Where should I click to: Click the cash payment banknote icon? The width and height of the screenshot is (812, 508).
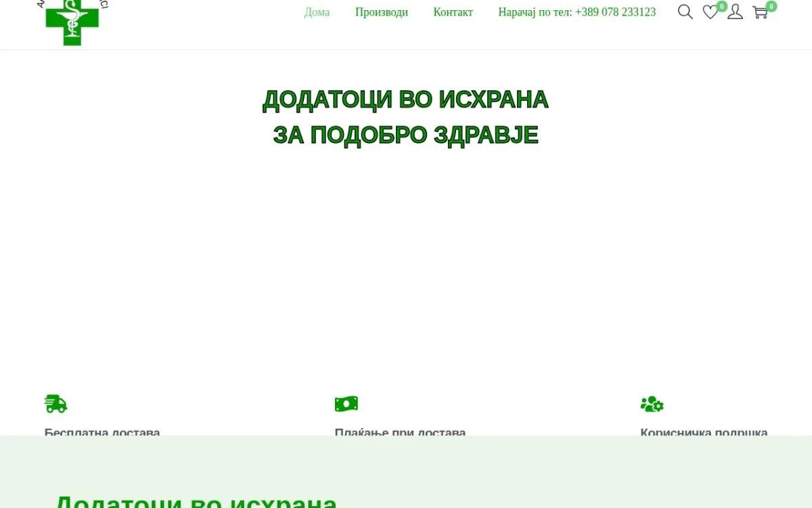tap(346, 404)
